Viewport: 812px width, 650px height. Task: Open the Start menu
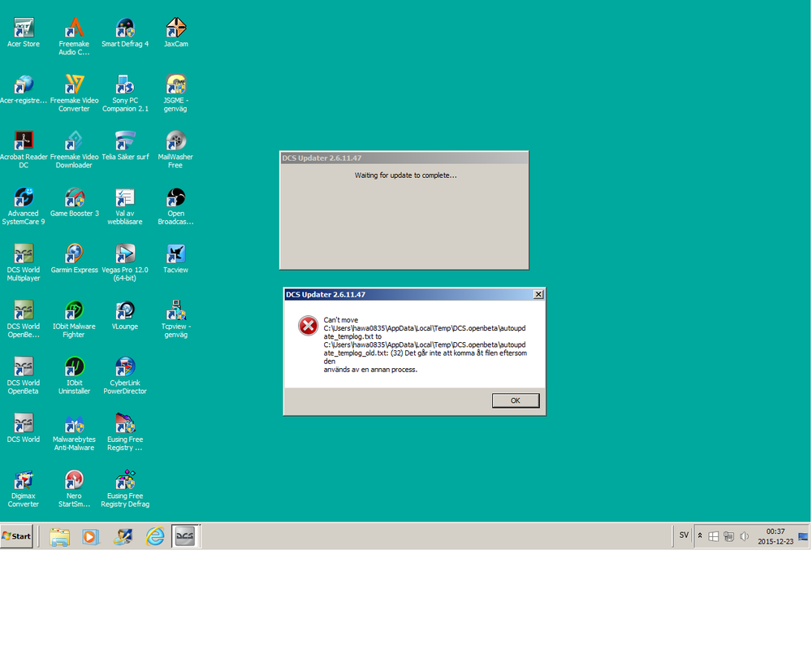(x=15, y=536)
